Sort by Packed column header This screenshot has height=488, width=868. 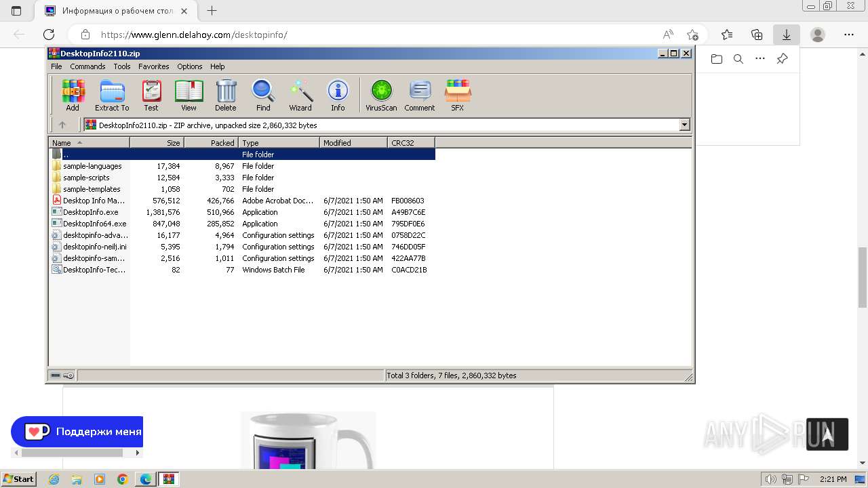point(211,143)
